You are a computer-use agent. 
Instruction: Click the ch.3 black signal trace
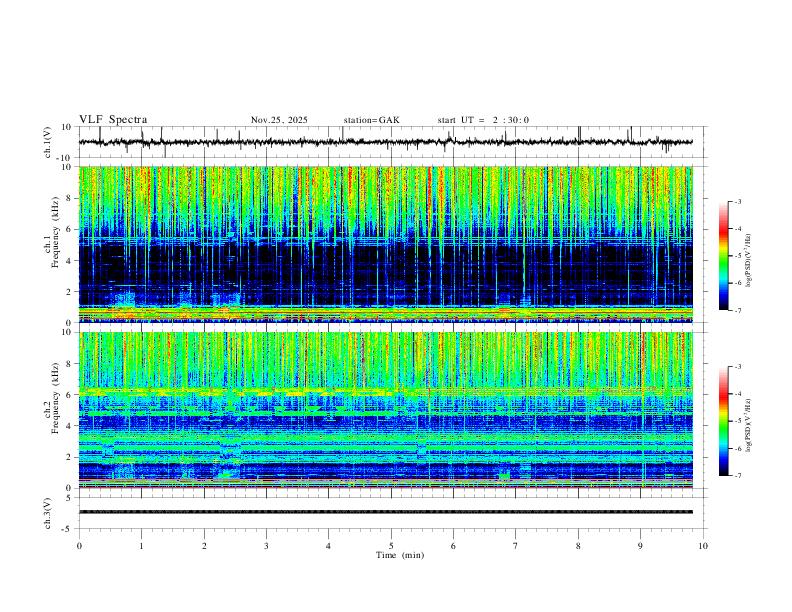click(385, 512)
